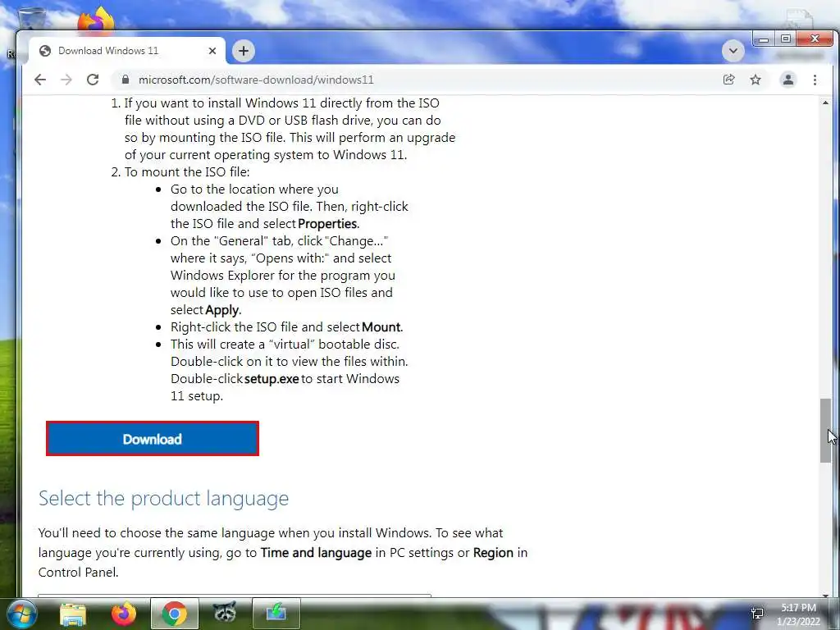
Task: Click the browser forward arrow
Action: (x=66, y=80)
